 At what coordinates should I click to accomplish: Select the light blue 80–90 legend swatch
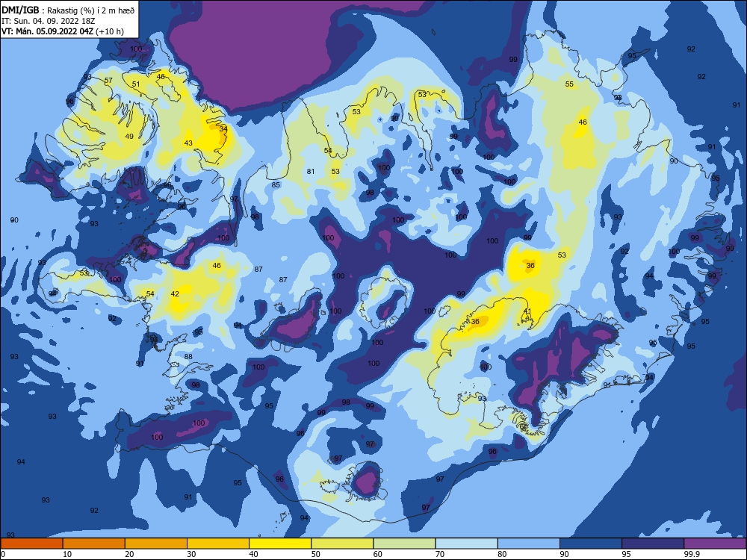point(529,544)
